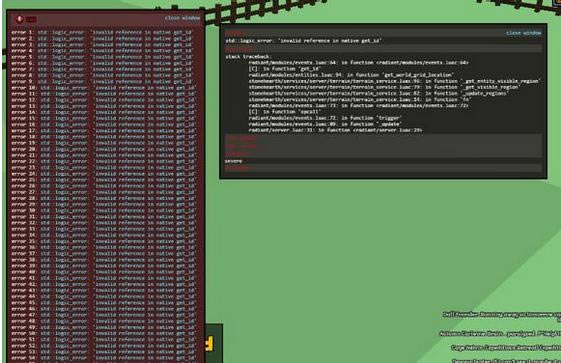Click the red error count badge
Image resolution: width=561 pixels, height=363 pixels.
click(x=31, y=19)
